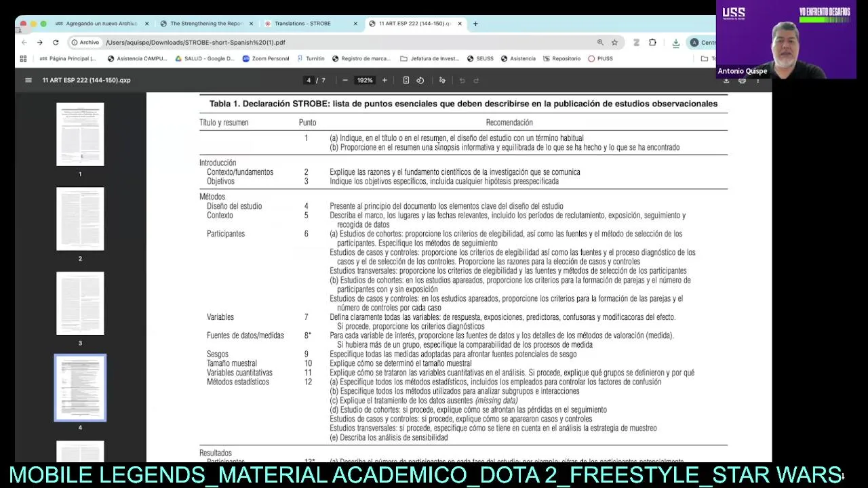This screenshot has width=868, height=488.
Task: Select page 1 thumbnail
Action: [x=80, y=134]
